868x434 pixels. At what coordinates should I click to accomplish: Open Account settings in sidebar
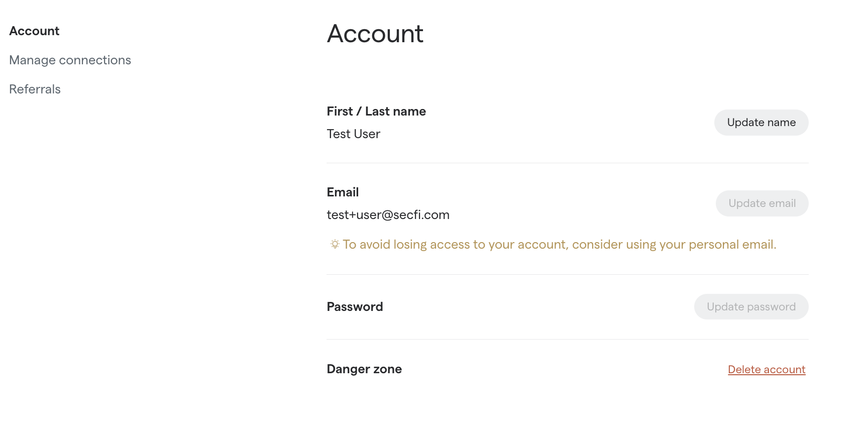(34, 31)
